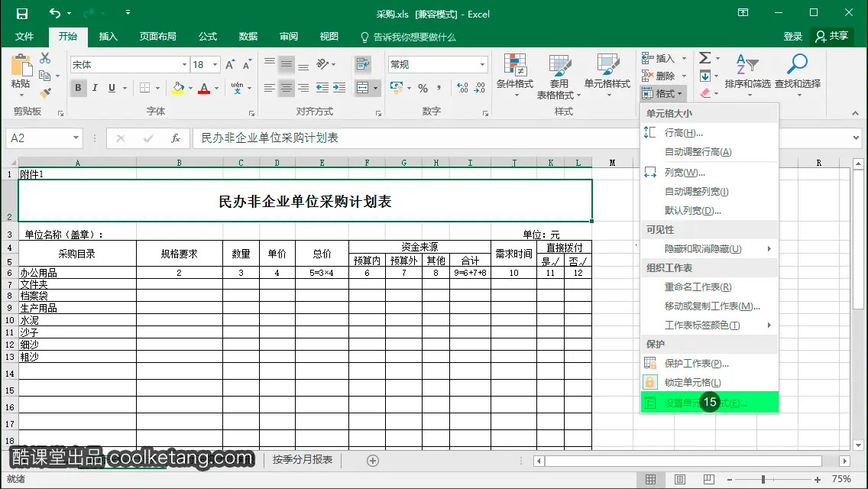Viewport: 868px width, 489px height.
Task: Open Conditional Formatting (条件格式)
Action: 515,76
